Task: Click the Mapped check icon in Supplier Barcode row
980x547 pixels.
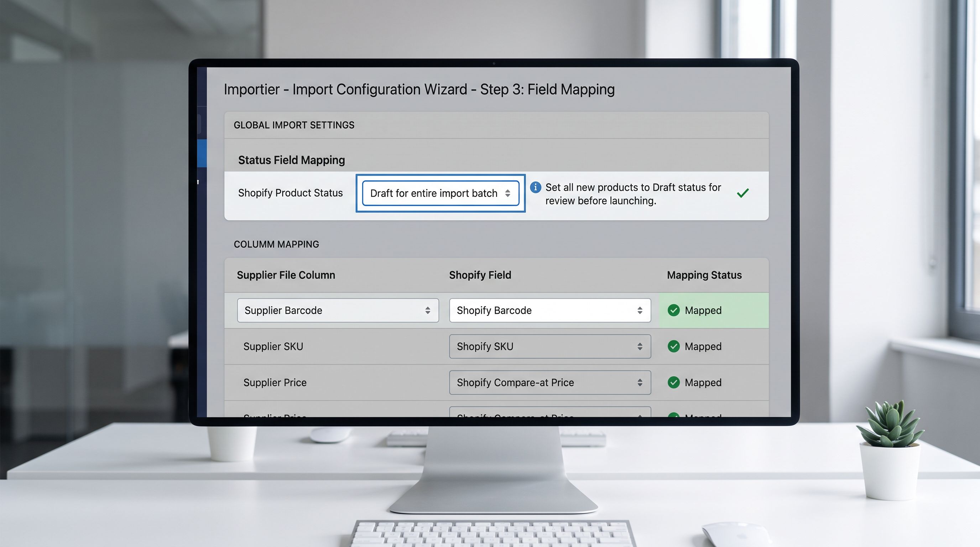Action: (673, 311)
